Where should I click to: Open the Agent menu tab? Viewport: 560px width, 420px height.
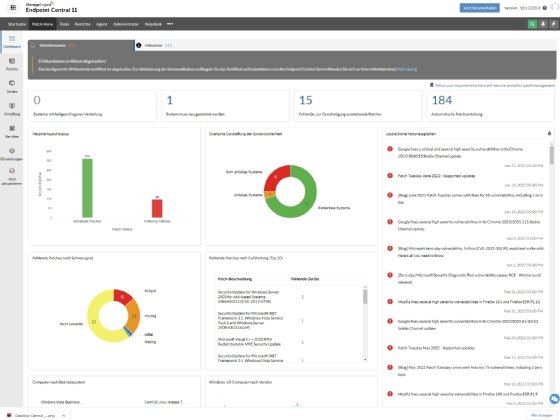pos(101,24)
